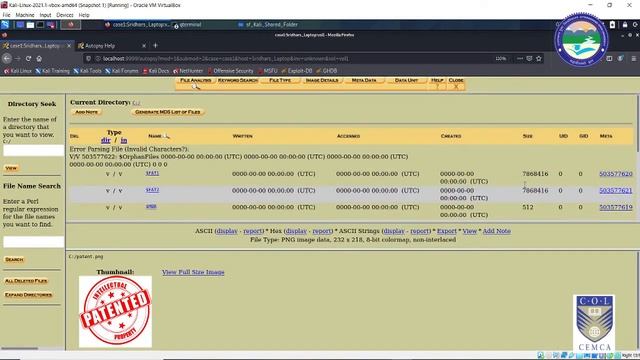Go back using browser back arrow

pyautogui.click(x=7, y=58)
